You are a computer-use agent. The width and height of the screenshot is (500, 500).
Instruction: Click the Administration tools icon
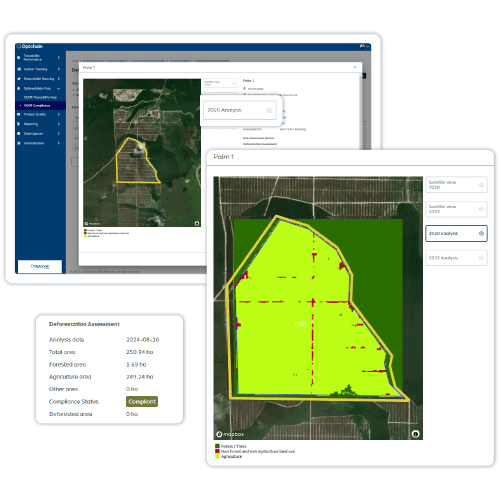pos(19,143)
